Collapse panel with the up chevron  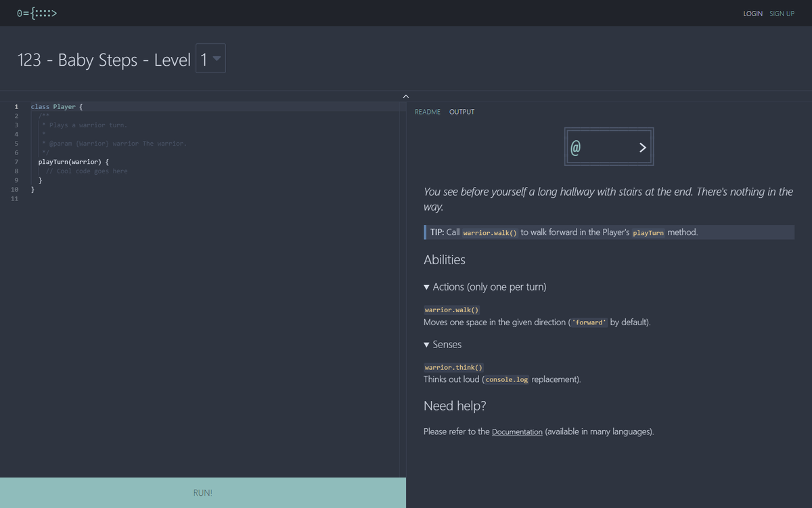[406, 96]
